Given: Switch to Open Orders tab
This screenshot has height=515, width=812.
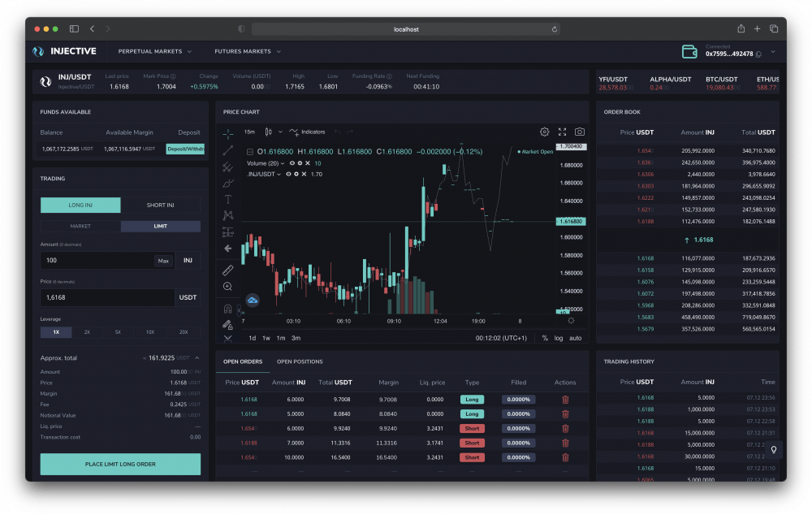Looking at the screenshot, I should [243, 361].
